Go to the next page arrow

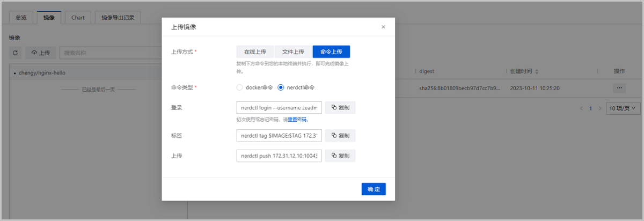pyautogui.click(x=600, y=108)
